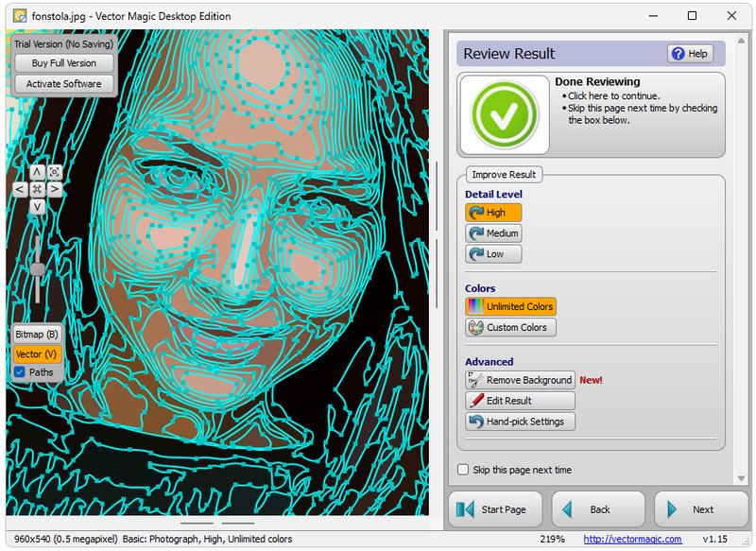Click 'Basic: Photograph, High, Unlimited colors' status text
This screenshot has height=551, width=756.
[207, 539]
